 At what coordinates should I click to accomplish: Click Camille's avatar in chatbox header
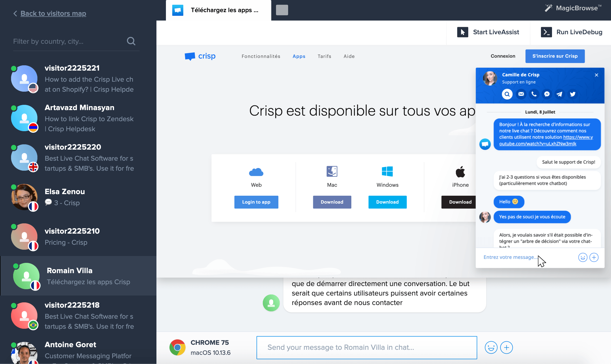tap(490, 78)
